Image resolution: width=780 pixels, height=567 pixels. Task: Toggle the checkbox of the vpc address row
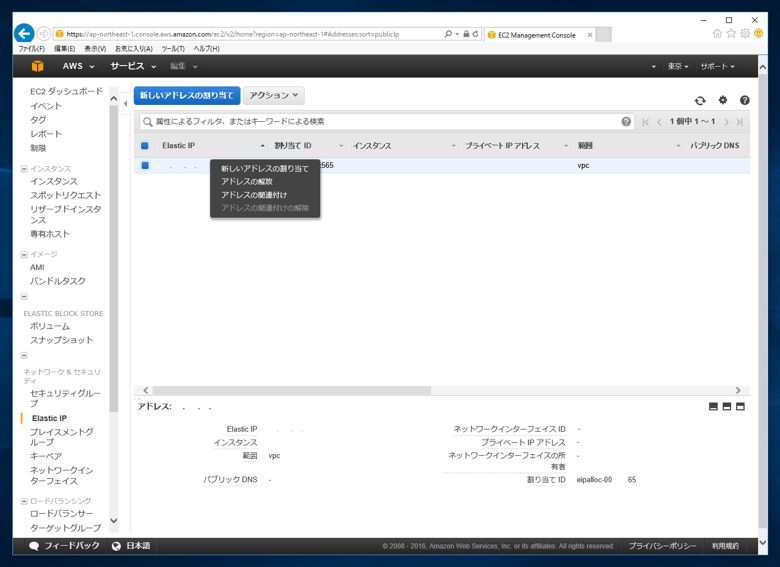point(145,165)
